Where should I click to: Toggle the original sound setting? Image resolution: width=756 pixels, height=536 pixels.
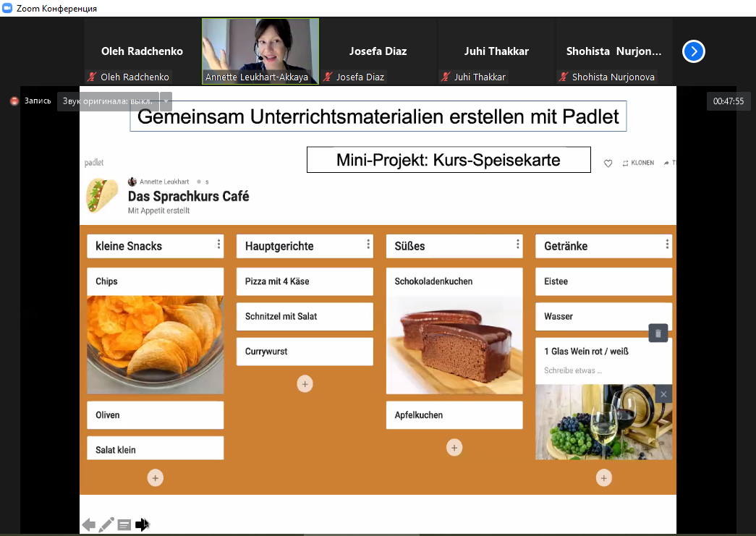click(108, 101)
